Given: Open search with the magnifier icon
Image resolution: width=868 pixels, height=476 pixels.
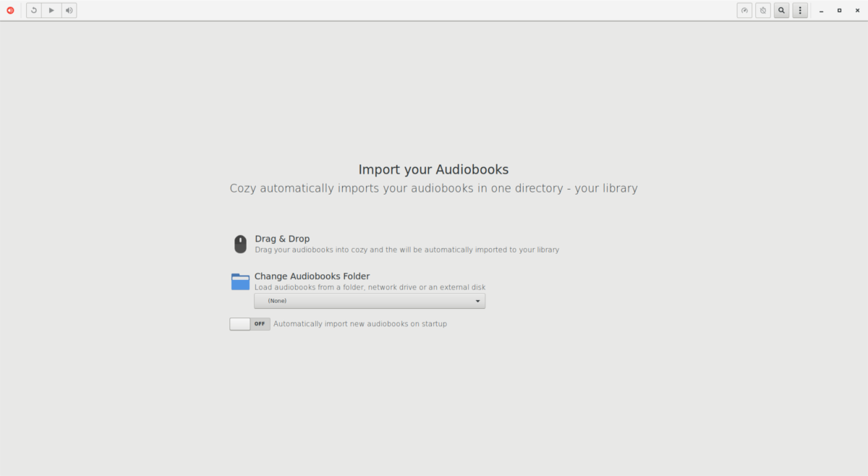Looking at the screenshot, I should pyautogui.click(x=781, y=11).
